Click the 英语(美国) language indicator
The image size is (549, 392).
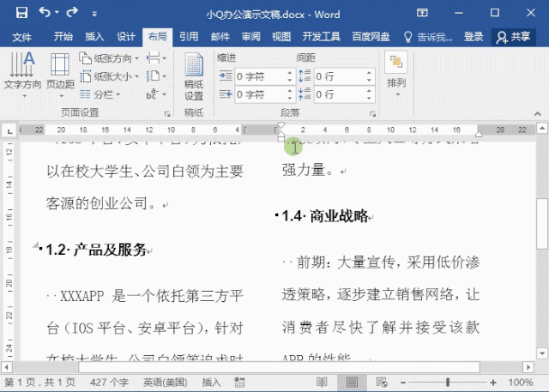pos(165,383)
